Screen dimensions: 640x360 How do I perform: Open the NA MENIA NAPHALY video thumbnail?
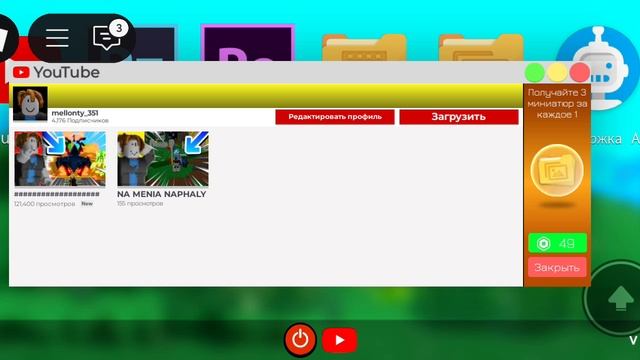(163, 159)
